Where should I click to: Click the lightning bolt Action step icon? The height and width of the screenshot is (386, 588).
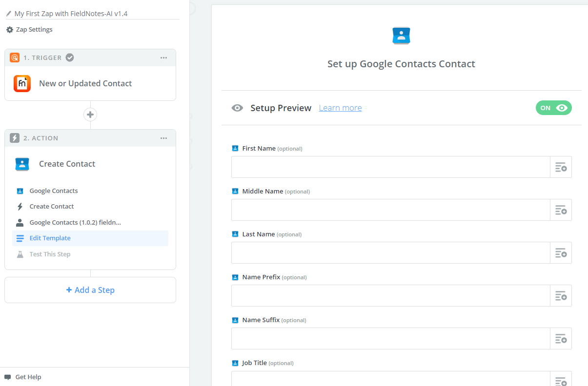(x=15, y=138)
